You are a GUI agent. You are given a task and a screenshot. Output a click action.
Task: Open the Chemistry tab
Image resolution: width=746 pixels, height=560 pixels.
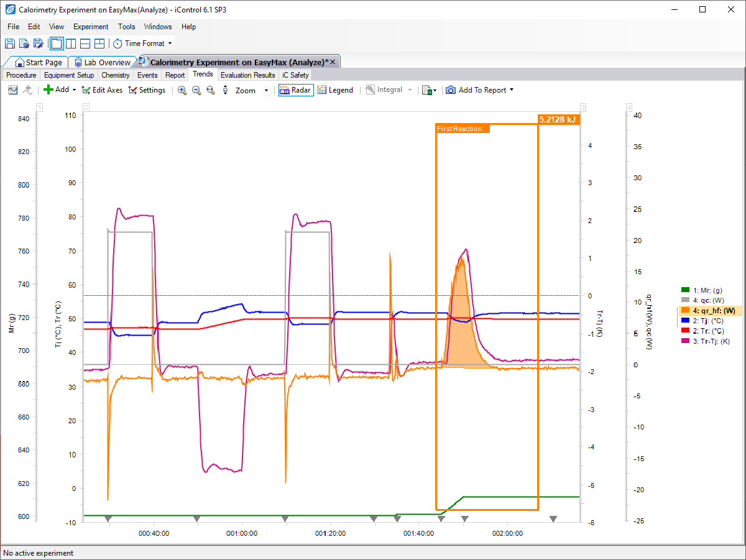[x=116, y=75]
